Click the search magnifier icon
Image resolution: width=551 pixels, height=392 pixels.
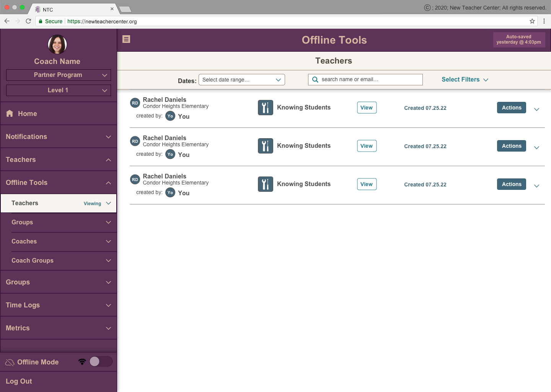tap(315, 80)
